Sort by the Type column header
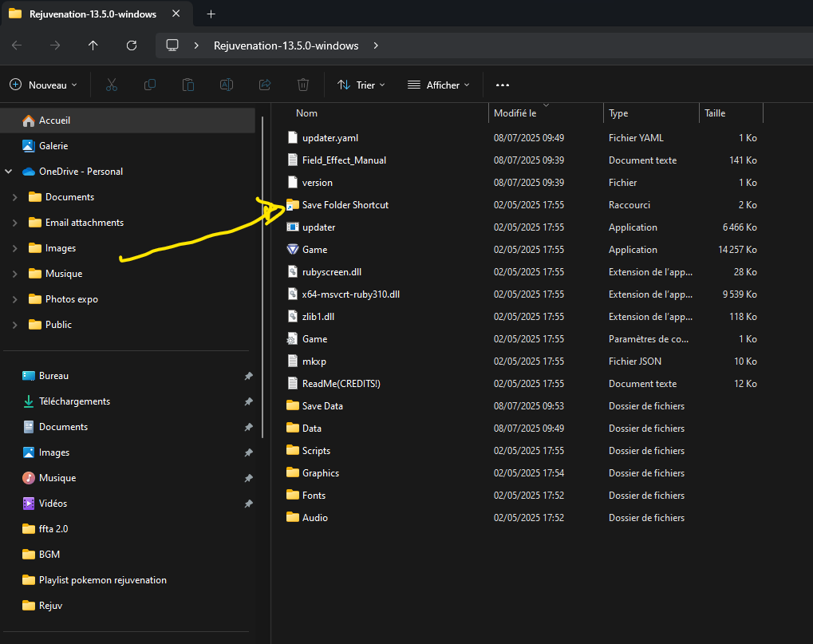The width and height of the screenshot is (813, 644). [618, 113]
